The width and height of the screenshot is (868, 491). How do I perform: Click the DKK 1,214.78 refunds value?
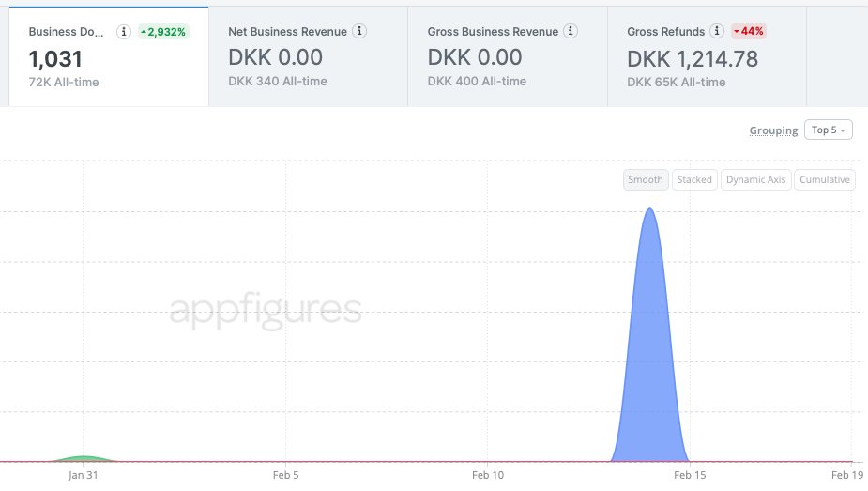point(693,59)
